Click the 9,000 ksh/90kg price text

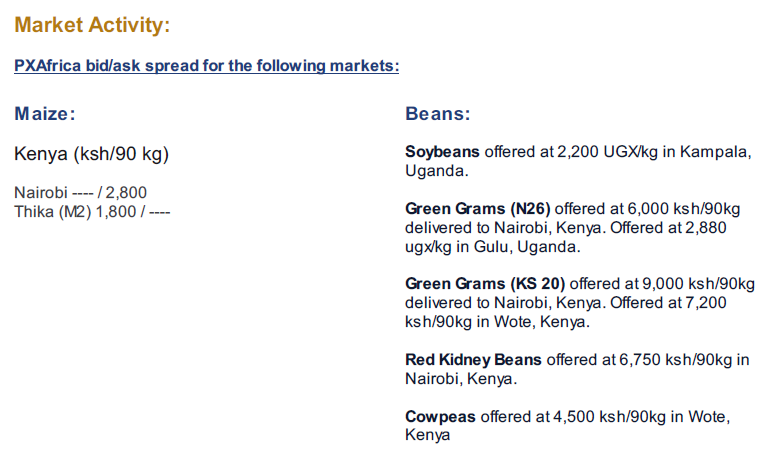(698, 284)
